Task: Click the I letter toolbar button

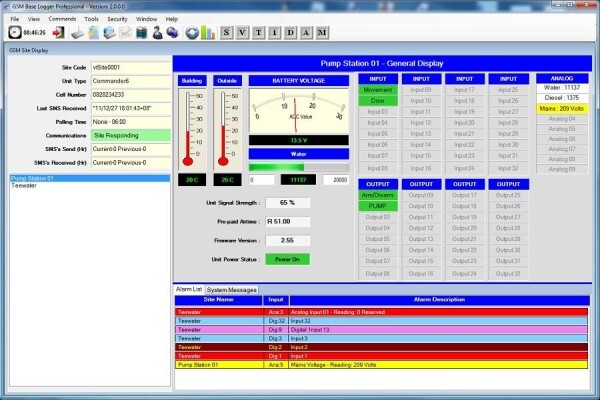Action: click(x=274, y=33)
